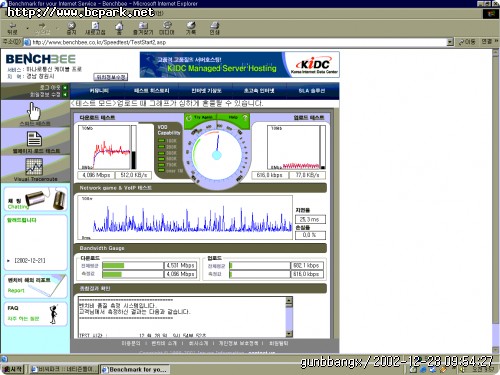
Task: Click the Try Again button on the gauge
Action: click(x=201, y=118)
